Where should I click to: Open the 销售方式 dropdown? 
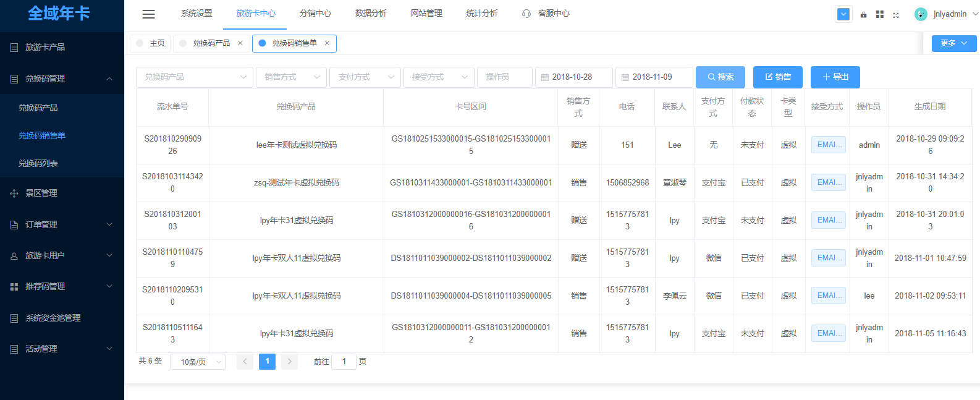coord(291,77)
